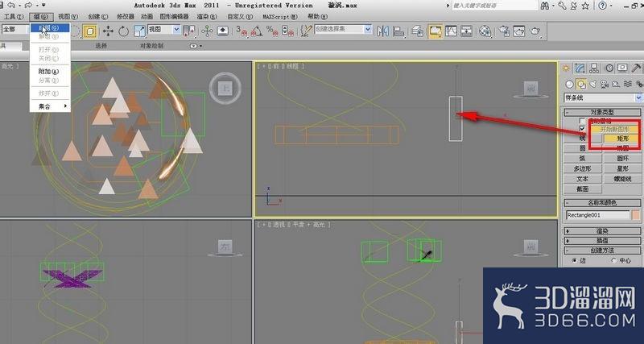Open the 样条线 shape type dropdown

[603, 97]
